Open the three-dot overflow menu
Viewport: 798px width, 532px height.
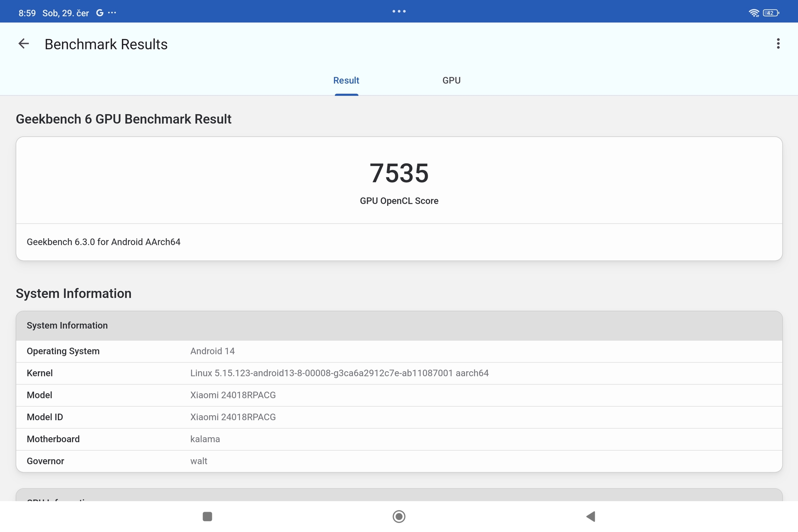click(x=778, y=44)
